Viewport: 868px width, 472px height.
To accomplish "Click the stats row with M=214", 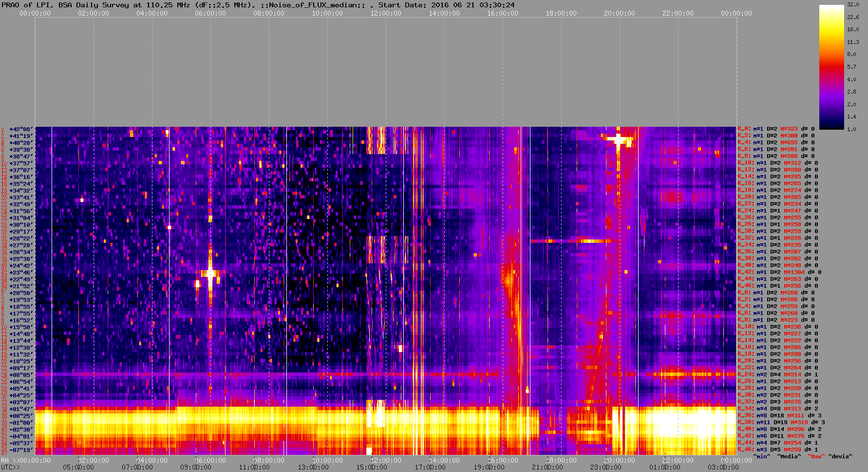I will click(x=777, y=375).
